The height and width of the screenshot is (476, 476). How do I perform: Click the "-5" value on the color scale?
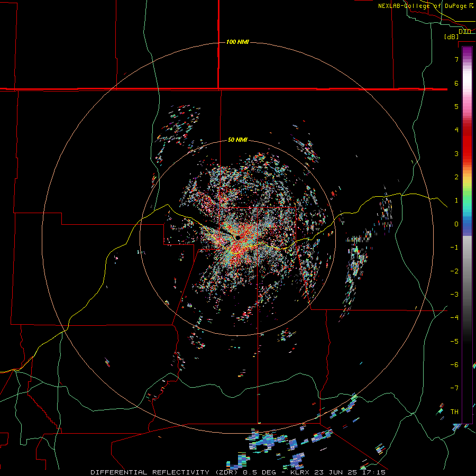pos(454,342)
